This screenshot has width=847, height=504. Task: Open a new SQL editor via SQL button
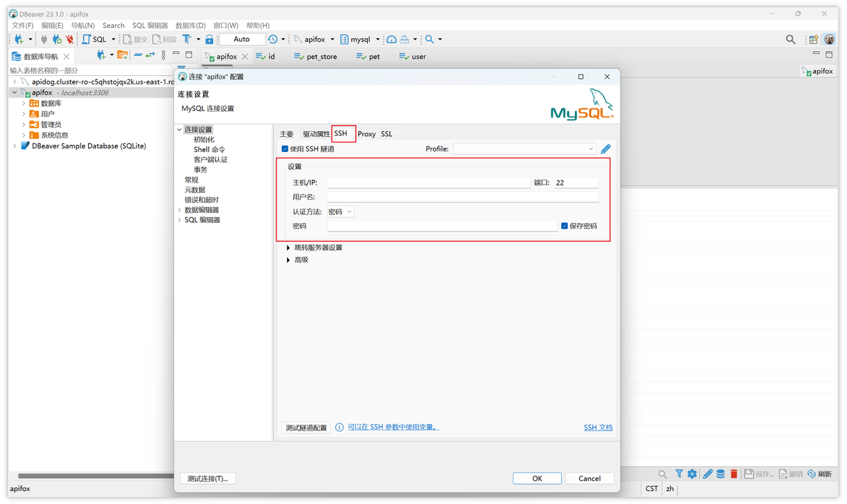(93, 40)
